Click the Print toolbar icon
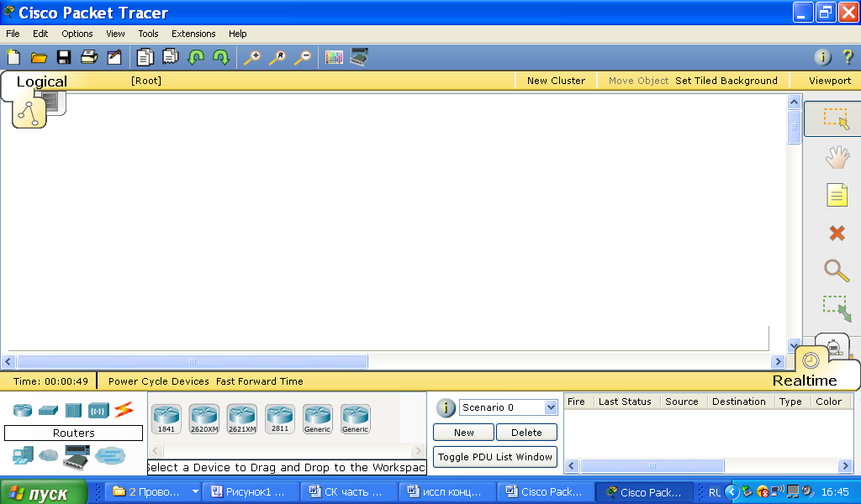861x504 pixels. click(89, 57)
